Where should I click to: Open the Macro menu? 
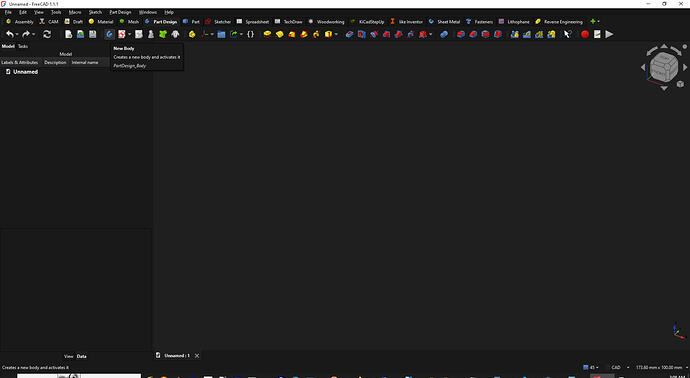(x=75, y=12)
